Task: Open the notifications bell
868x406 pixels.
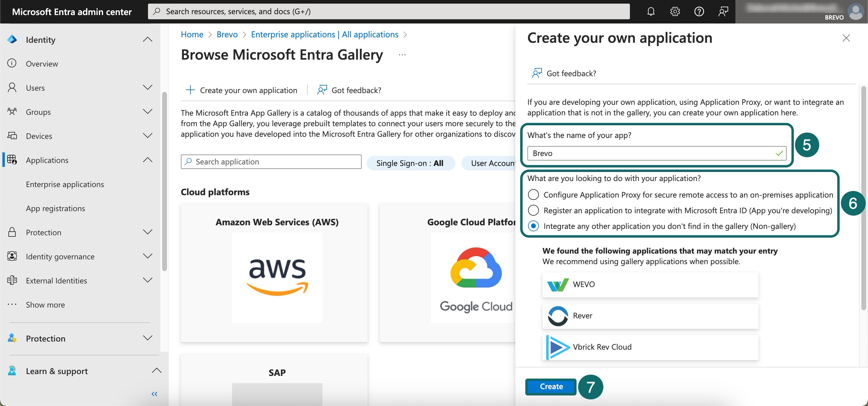Action: 651,11
